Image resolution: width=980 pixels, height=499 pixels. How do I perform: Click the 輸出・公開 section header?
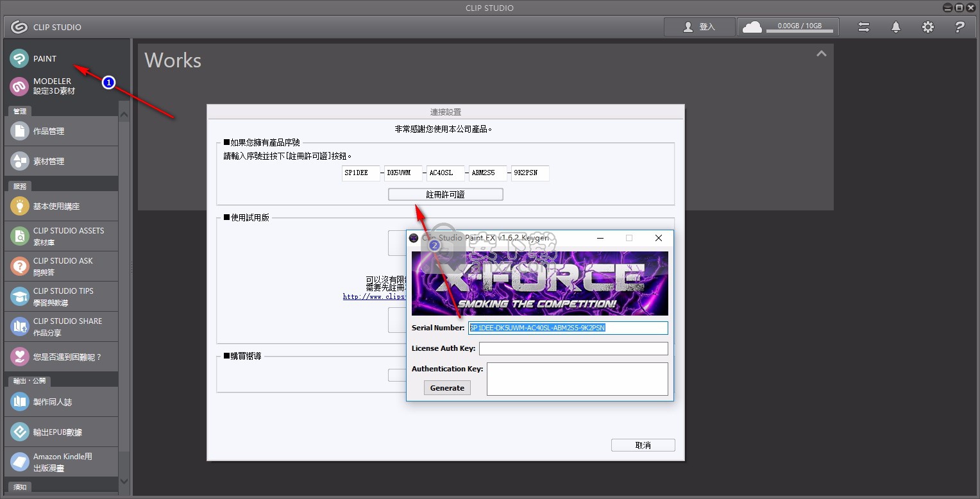coord(30,381)
